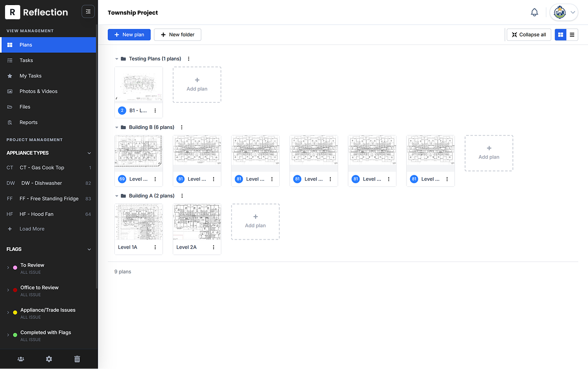Open the trash bin in sidebar footer
The height and width of the screenshot is (369, 588).
[77, 359]
